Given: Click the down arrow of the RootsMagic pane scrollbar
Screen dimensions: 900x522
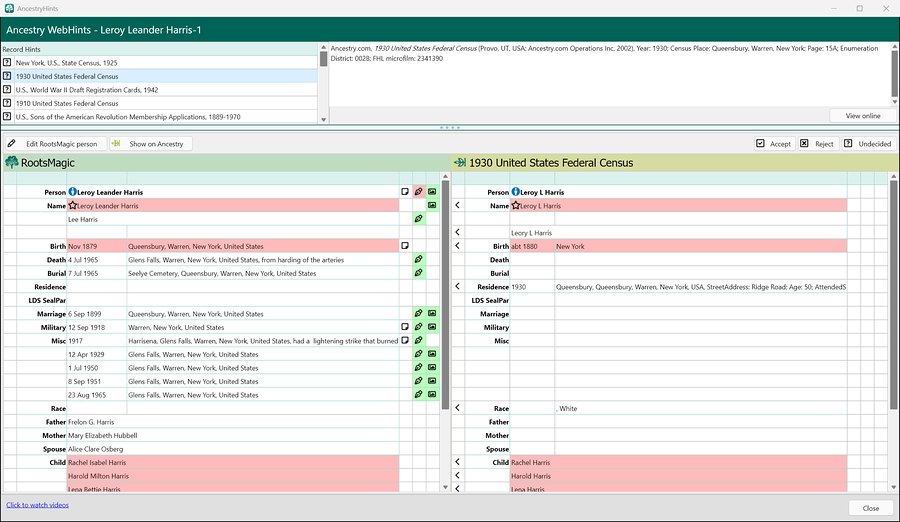Looking at the screenshot, I should (445, 487).
